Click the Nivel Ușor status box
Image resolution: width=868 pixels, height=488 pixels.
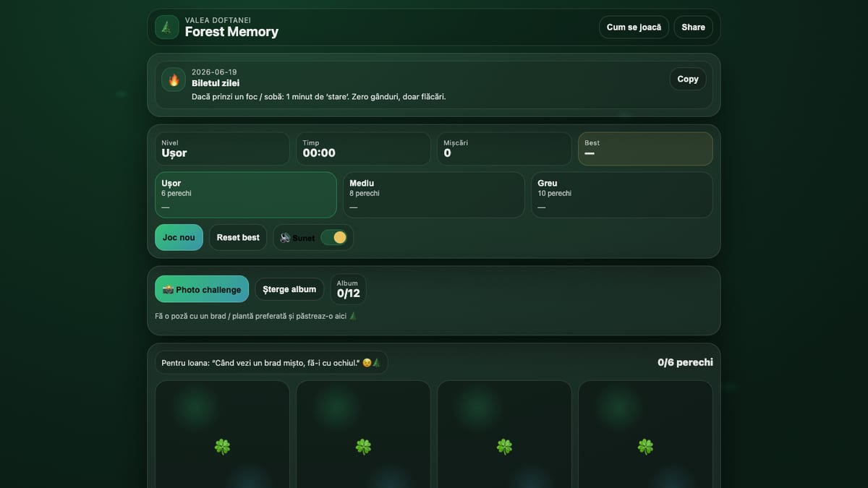(222, 148)
